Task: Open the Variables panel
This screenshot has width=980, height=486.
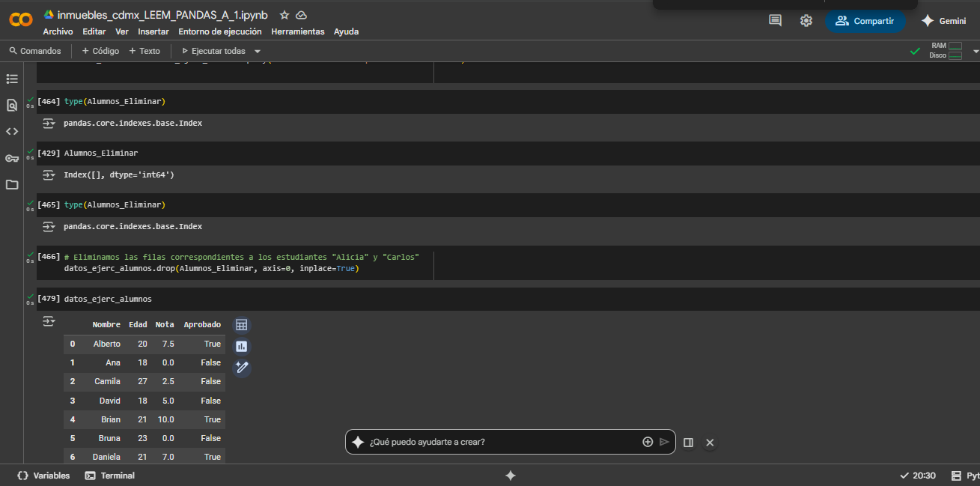Action: coord(43,476)
